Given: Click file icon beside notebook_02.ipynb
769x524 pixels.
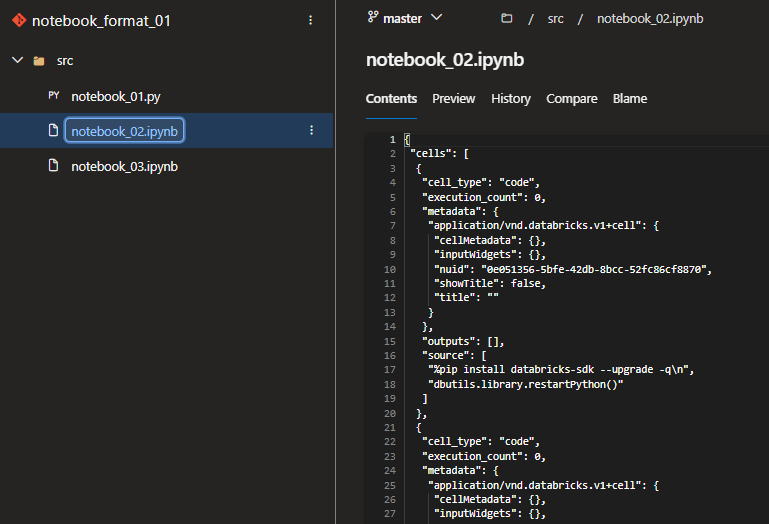Looking at the screenshot, I should (x=53, y=130).
